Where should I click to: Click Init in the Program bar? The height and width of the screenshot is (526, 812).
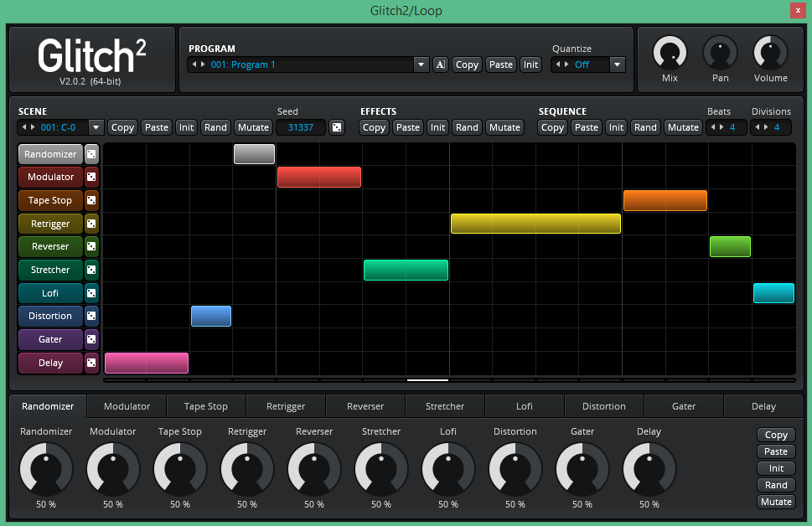click(530, 64)
